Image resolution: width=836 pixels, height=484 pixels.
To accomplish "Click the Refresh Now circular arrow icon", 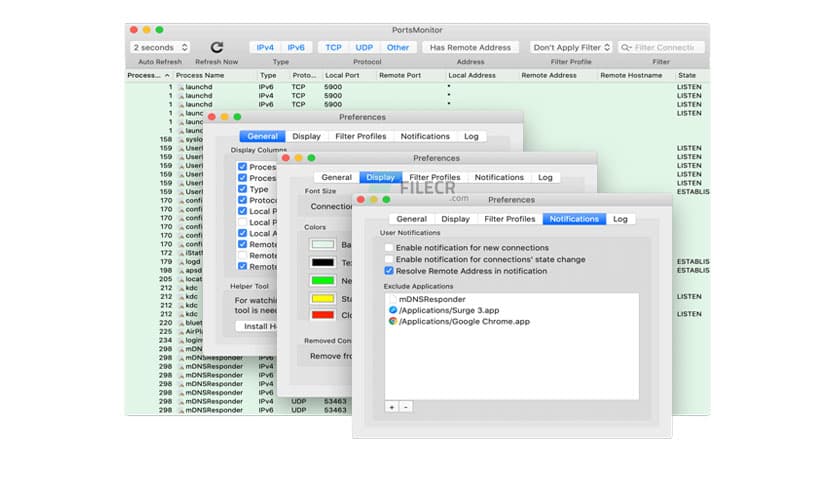I will pyautogui.click(x=216, y=47).
